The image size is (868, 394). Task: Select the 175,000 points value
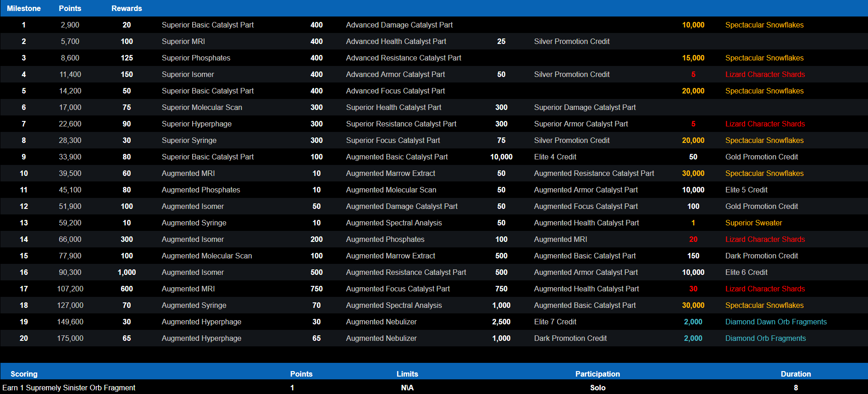(x=70, y=338)
